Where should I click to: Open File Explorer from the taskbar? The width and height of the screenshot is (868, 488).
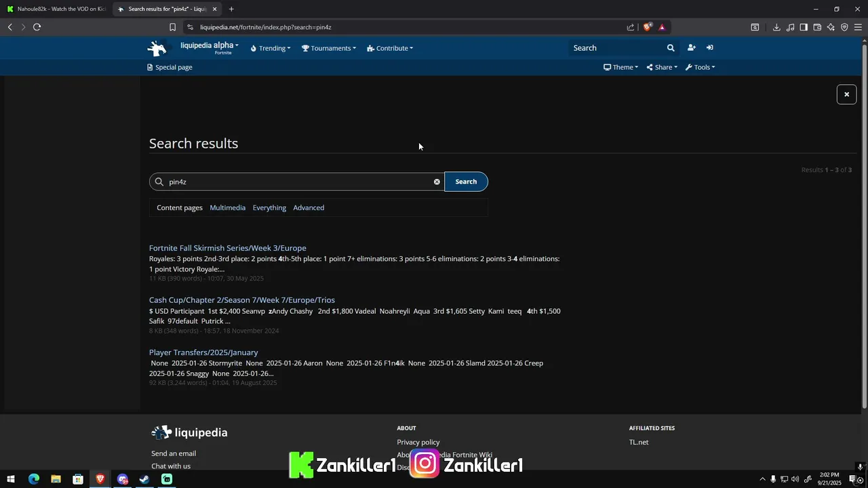click(56, 479)
